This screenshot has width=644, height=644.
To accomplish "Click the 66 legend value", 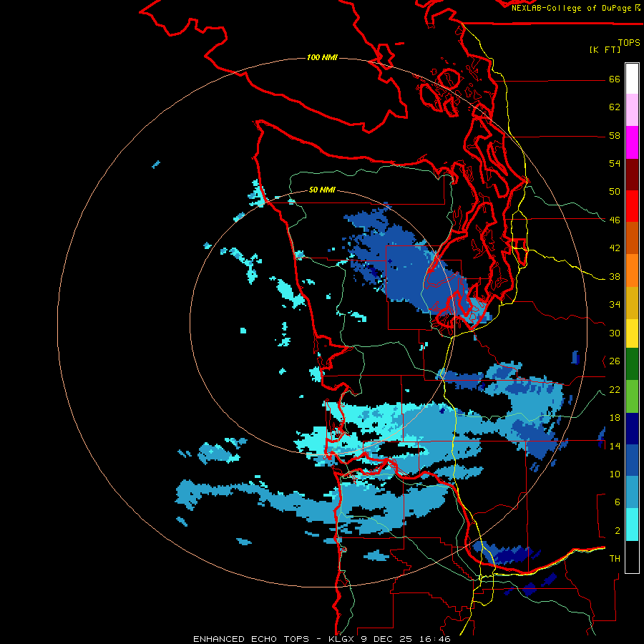I will [615, 79].
